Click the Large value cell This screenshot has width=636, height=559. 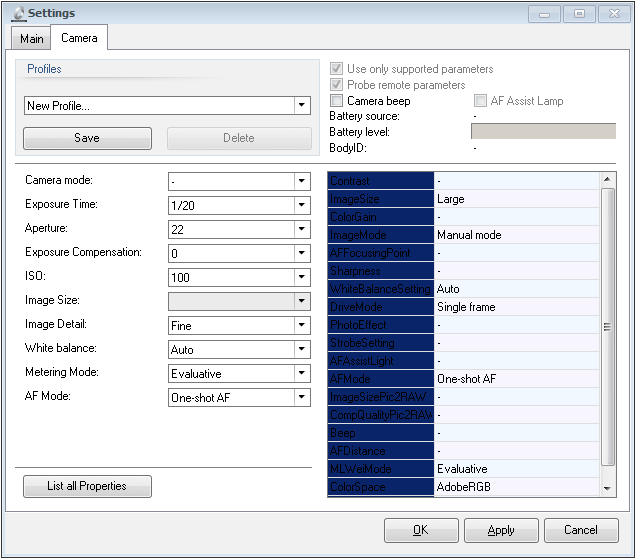tap(516, 199)
